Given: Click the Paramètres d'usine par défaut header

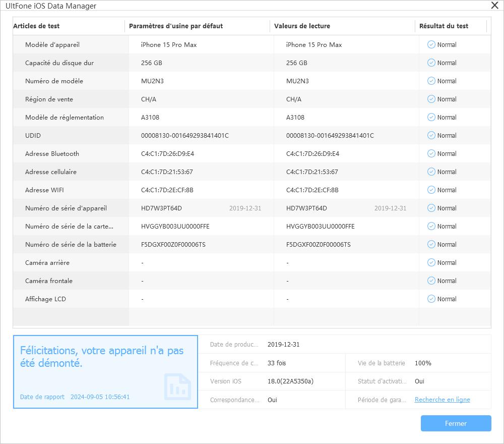Looking at the screenshot, I should tap(175, 26).
